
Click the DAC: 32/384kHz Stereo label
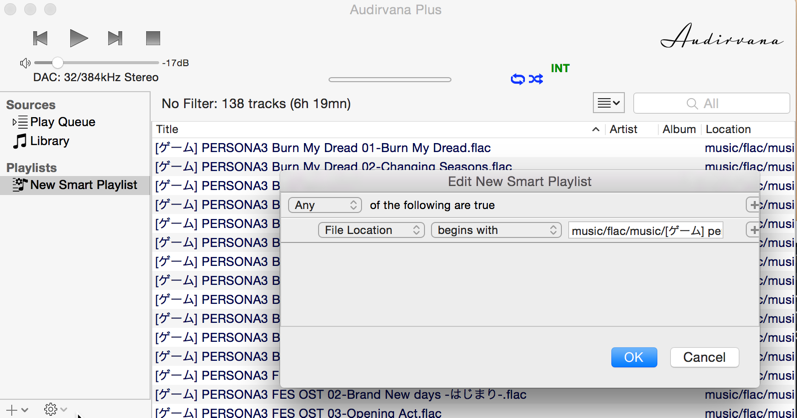point(96,77)
